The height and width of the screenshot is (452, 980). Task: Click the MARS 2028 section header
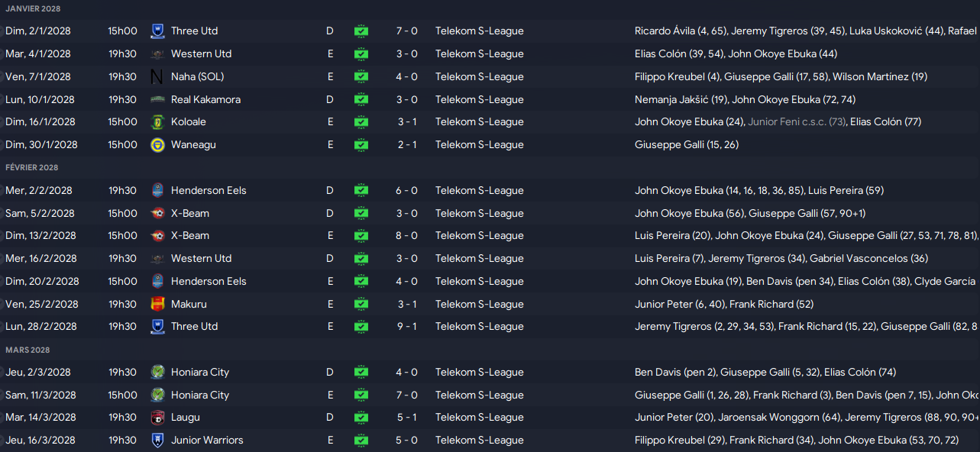[27, 350]
